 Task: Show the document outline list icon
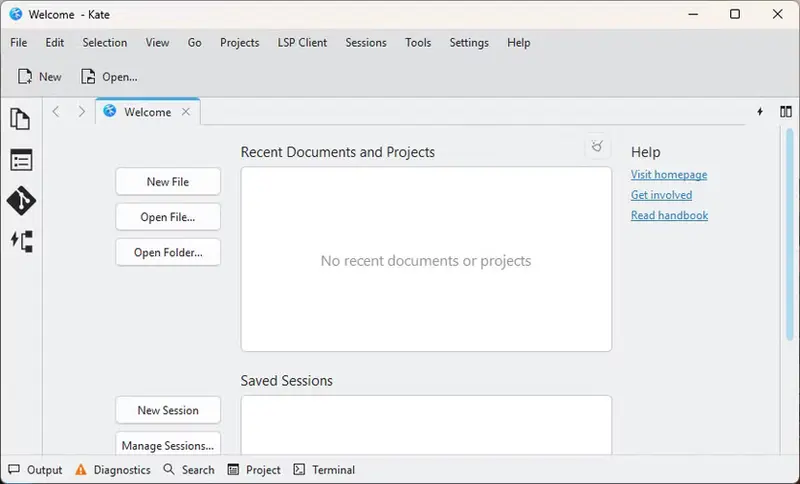coord(20,160)
